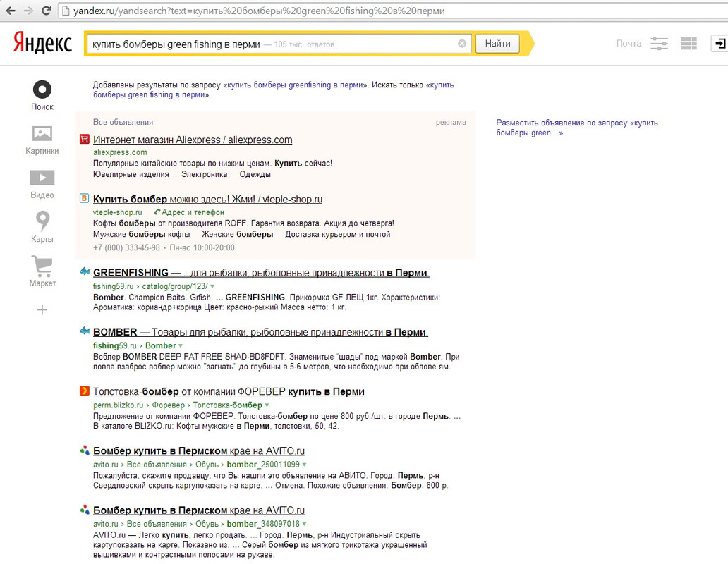
Task: Click the fish favicon beside BOMBER result
Action: (84, 331)
